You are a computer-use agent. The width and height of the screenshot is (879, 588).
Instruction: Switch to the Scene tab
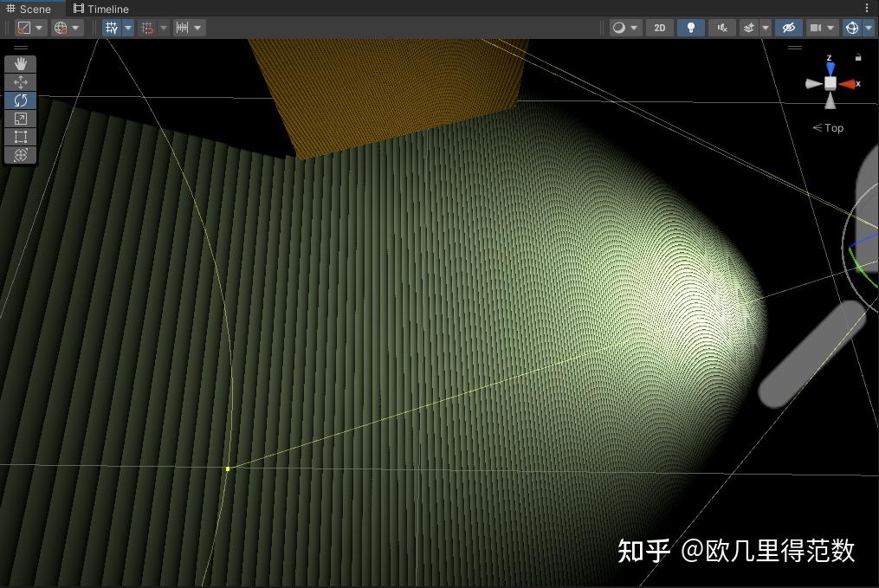(33, 8)
